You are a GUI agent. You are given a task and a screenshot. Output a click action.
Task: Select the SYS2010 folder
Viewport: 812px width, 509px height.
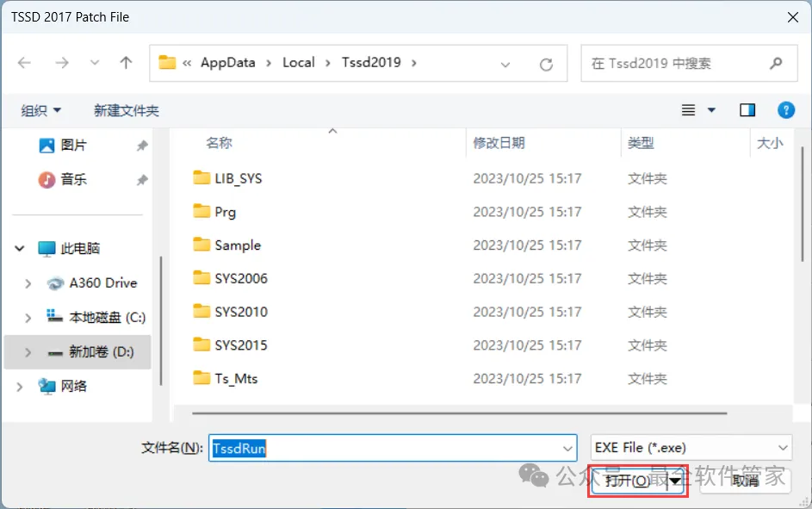(x=241, y=313)
